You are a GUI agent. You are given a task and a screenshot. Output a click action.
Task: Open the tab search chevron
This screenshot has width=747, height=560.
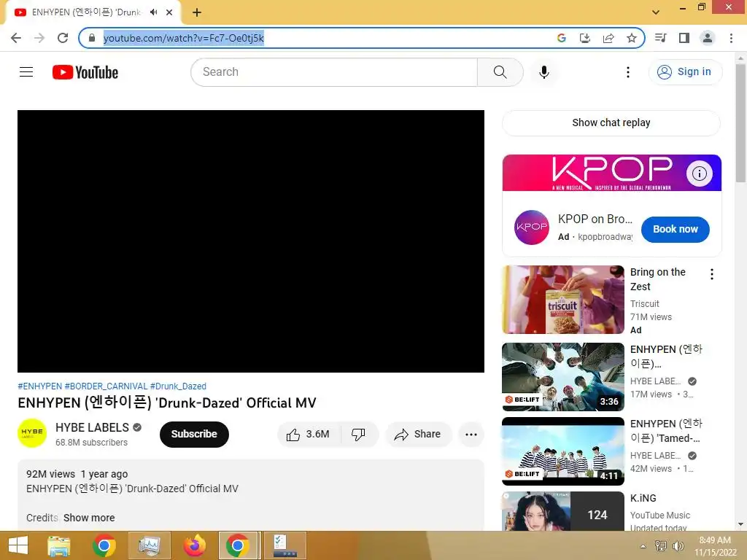[656, 12]
